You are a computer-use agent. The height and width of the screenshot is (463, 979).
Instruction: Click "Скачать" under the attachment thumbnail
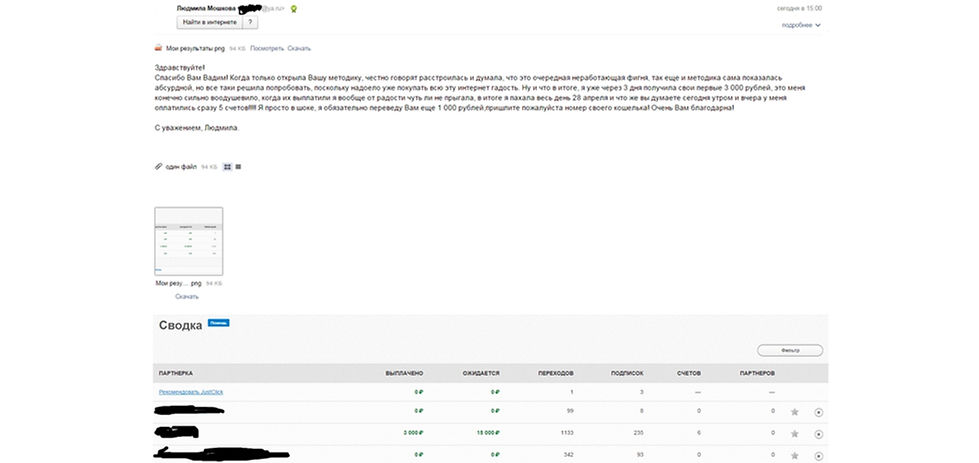point(187,296)
